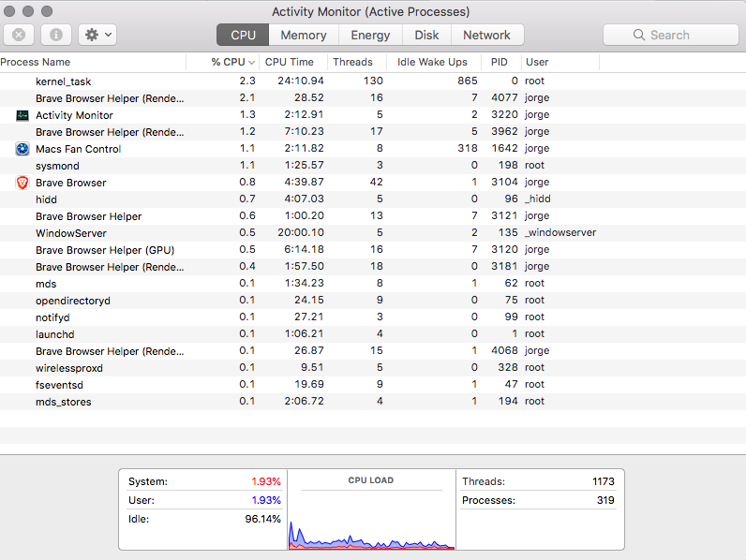746x560 pixels.
Task: Click the Brave Browser lion icon
Action: pos(22,183)
